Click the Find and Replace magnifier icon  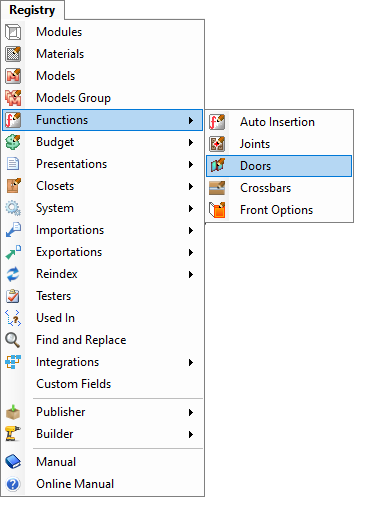pos(13,340)
